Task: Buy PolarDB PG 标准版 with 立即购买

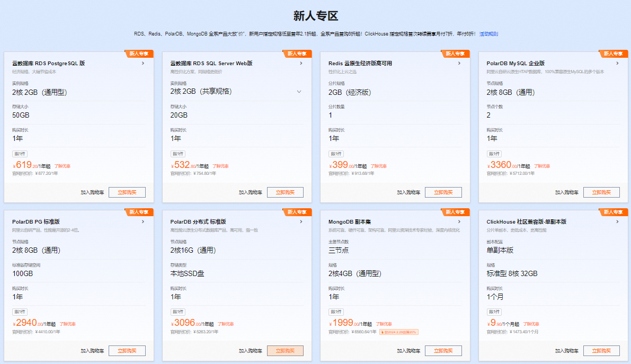Action: (x=127, y=351)
